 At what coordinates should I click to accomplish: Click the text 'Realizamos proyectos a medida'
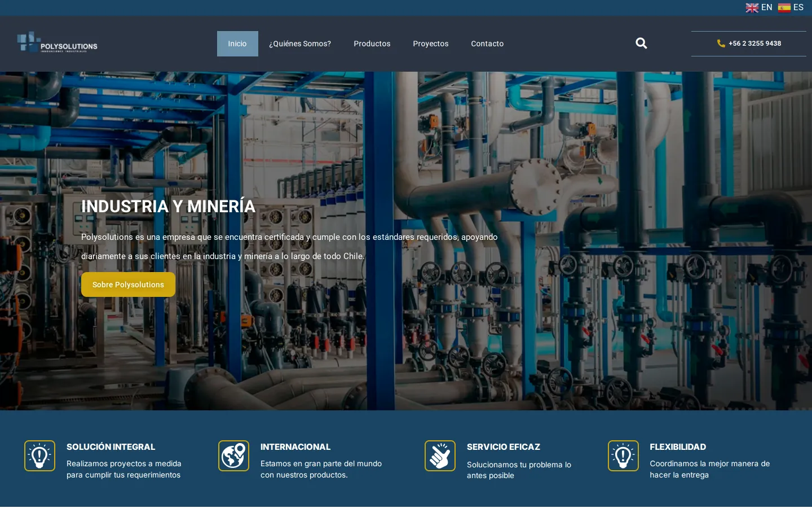click(x=124, y=463)
